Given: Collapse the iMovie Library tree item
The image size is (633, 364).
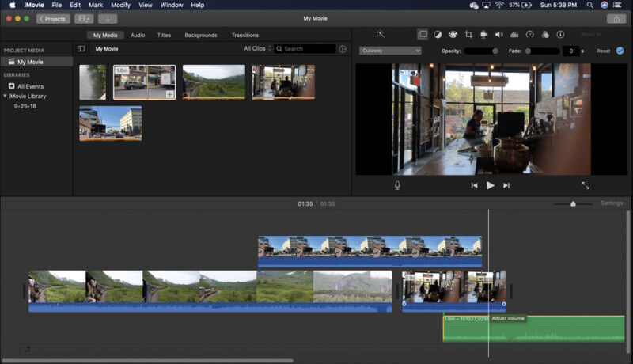Looking at the screenshot, I should [6, 96].
